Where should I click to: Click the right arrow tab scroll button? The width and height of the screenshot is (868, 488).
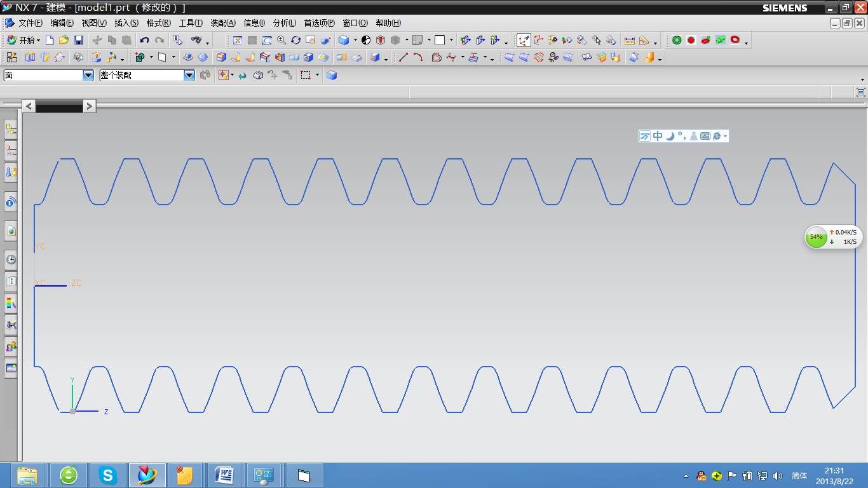pyautogui.click(x=90, y=106)
